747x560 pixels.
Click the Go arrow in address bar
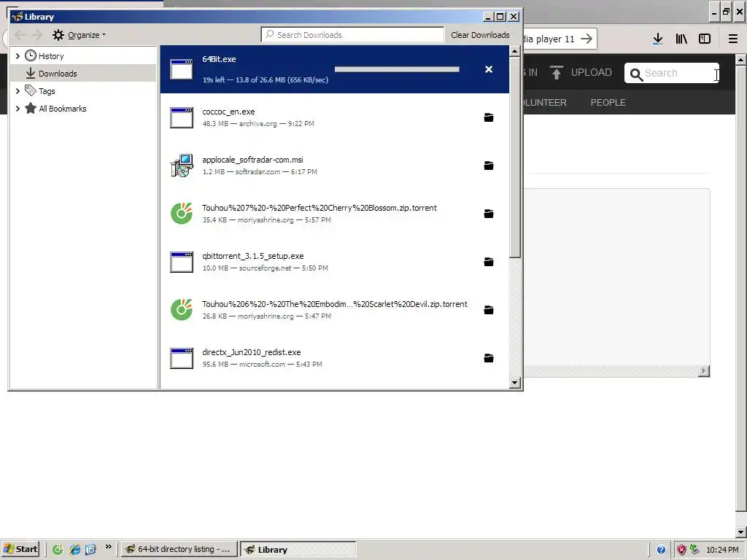click(587, 39)
